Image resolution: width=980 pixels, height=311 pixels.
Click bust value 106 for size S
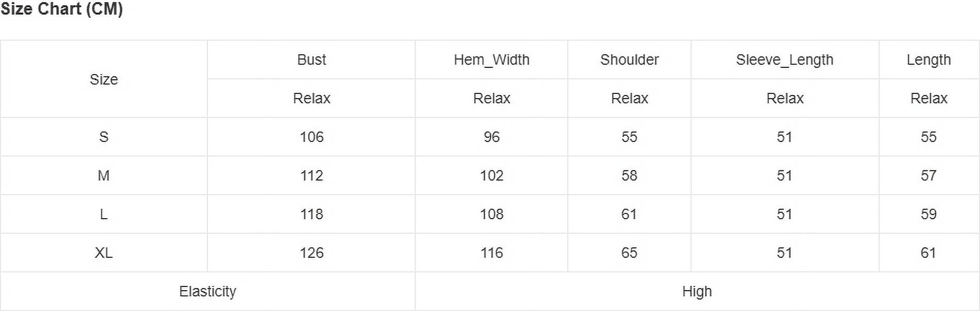tap(311, 137)
